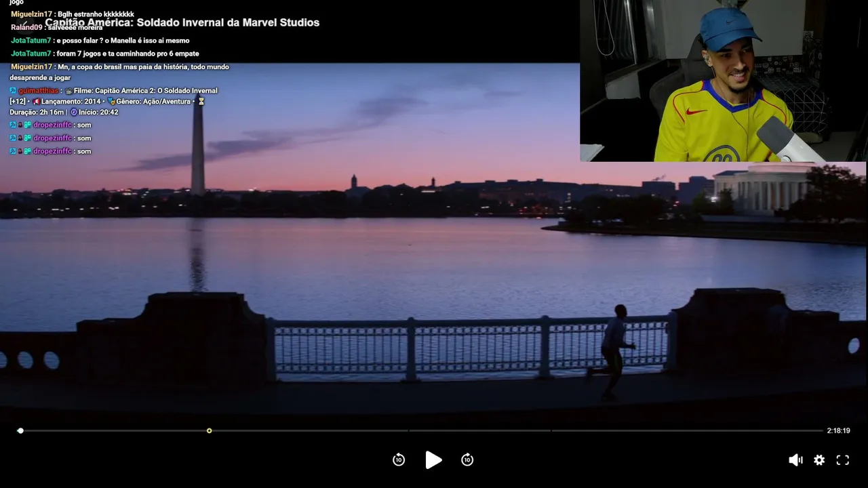
Task: Select 'Filme: Capitão América 2: O Soldado Invernal'
Action: 146,91
